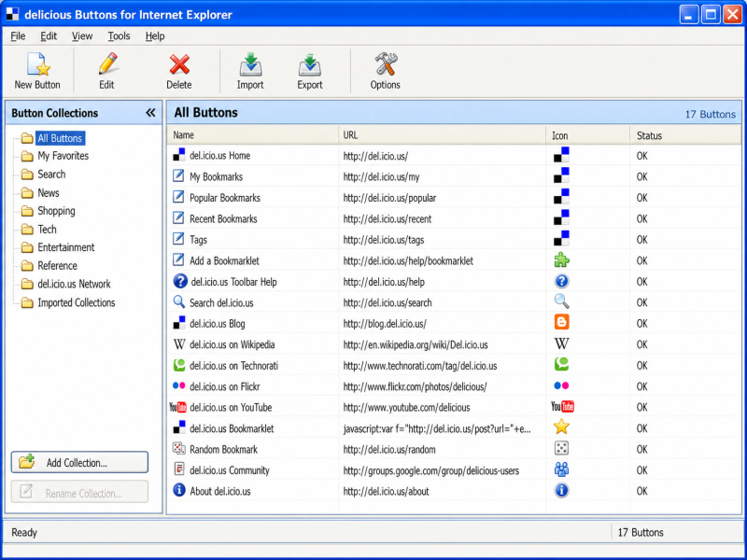The width and height of the screenshot is (747, 560).
Task: Click the icon beside del.icio.us Home name
Action: point(178,155)
